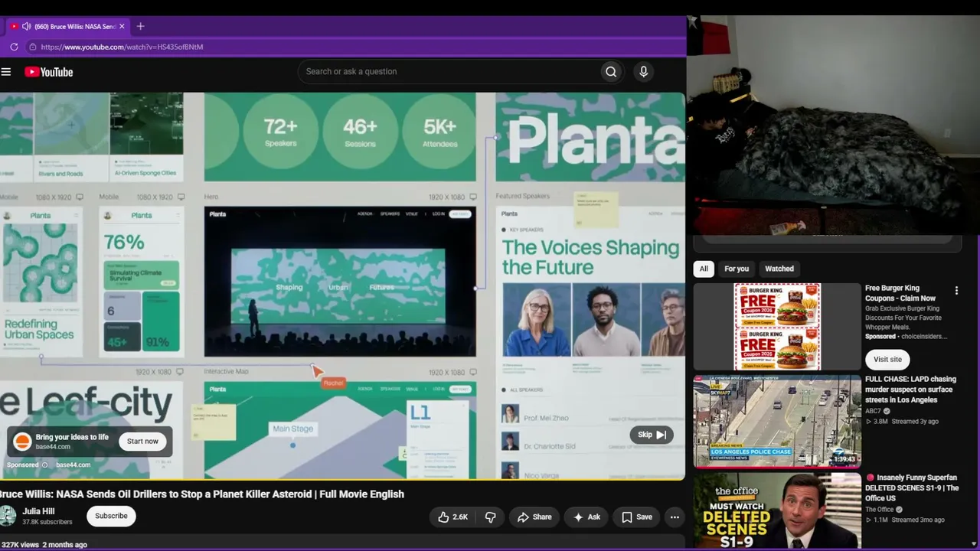Open the FULL CHASE LAPD video title

[x=911, y=390]
